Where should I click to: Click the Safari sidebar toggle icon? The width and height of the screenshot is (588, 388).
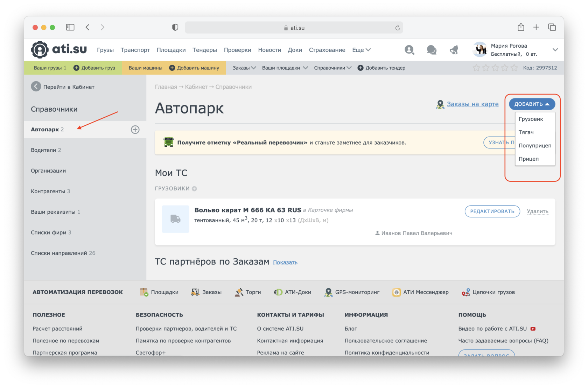tap(70, 27)
